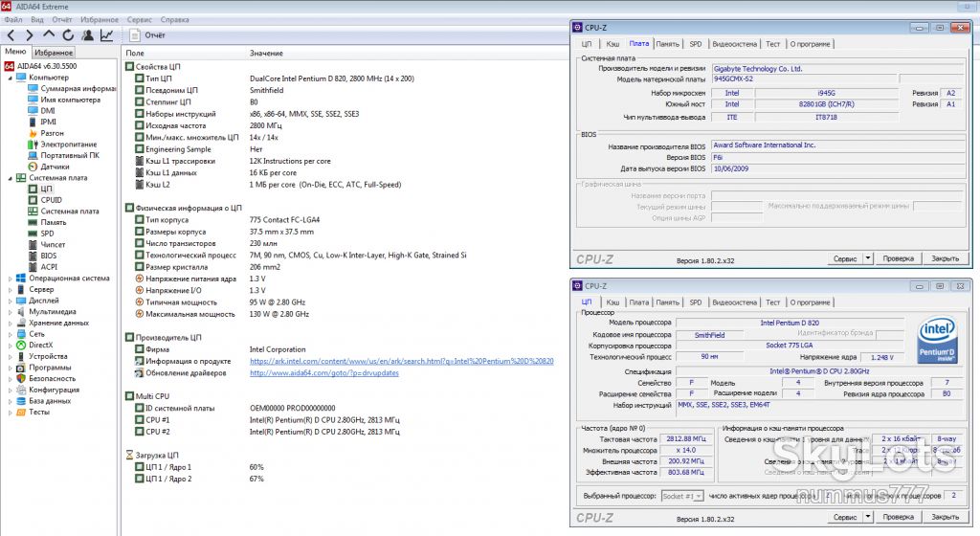Expand the Тесты tree node
Viewport: 980px width, 536px height.
click(x=10, y=413)
